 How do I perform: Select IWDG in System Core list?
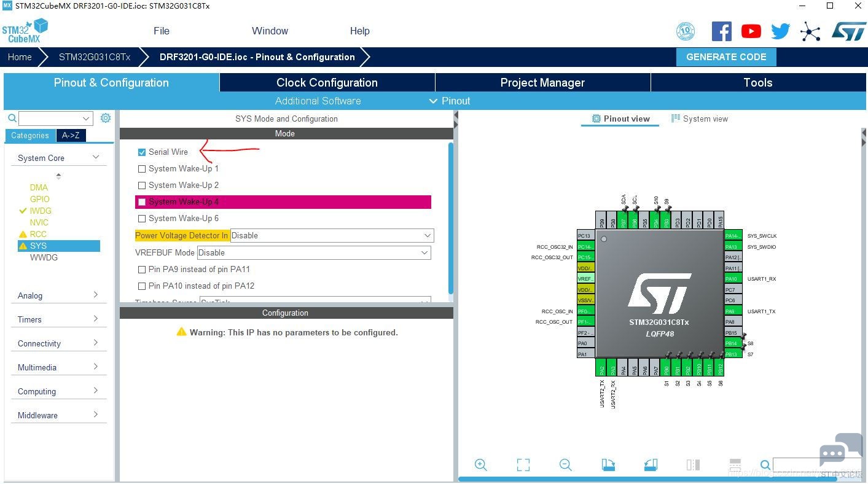(x=41, y=211)
